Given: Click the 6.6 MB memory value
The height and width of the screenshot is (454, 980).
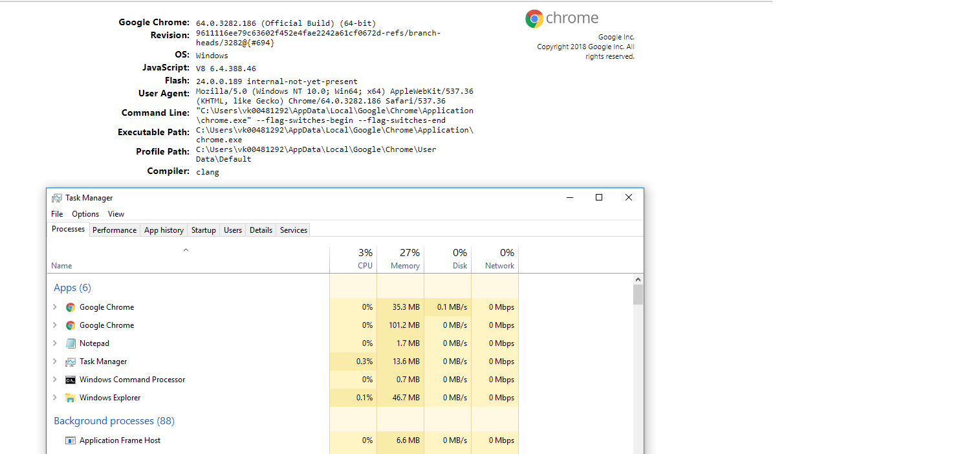Looking at the screenshot, I should (x=408, y=440).
